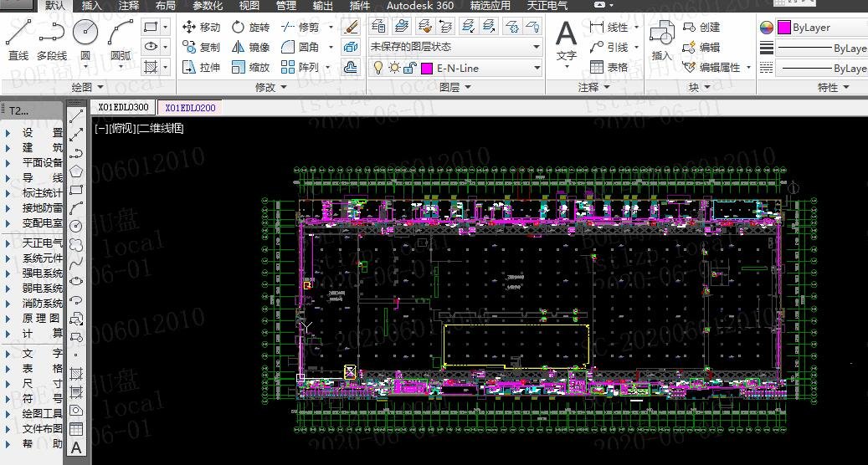
Task: Toggle the layer on/off lightbulb icon
Action: coord(378,68)
